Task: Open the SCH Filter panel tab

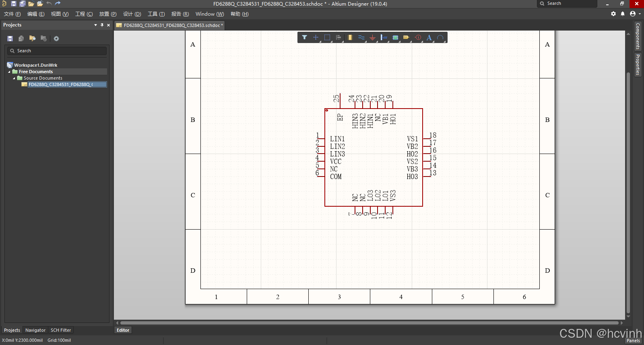Action: [x=61, y=330]
